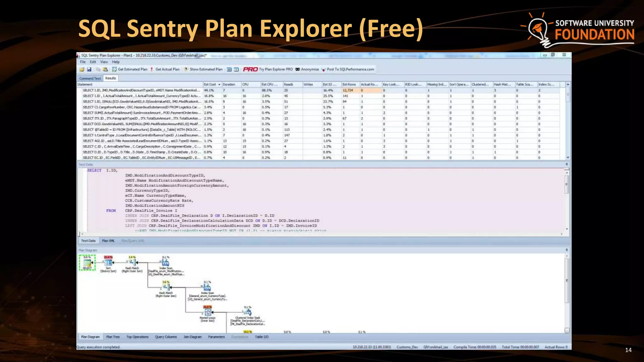Sort by the Reads column header
The width and height of the screenshot is (644, 362).
tap(292, 85)
